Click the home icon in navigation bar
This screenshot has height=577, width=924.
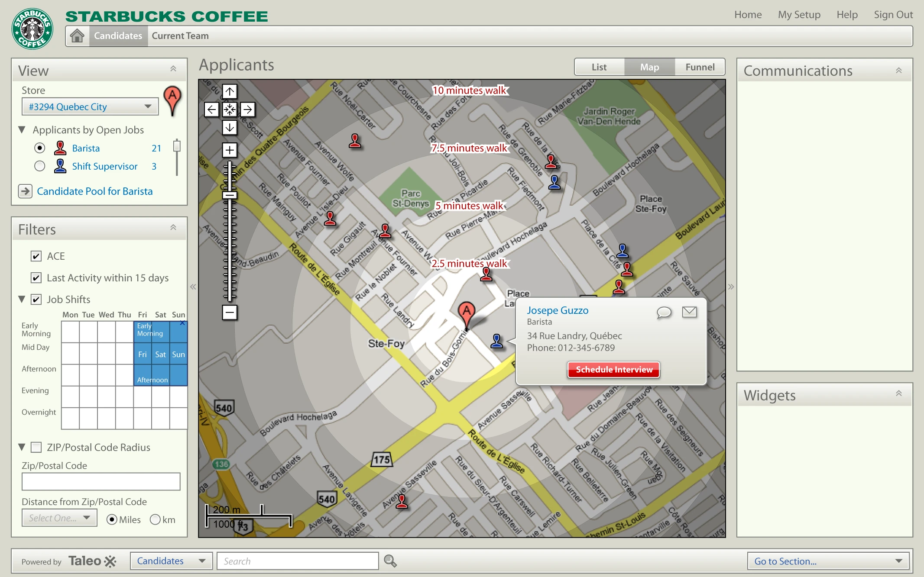[x=77, y=36]
